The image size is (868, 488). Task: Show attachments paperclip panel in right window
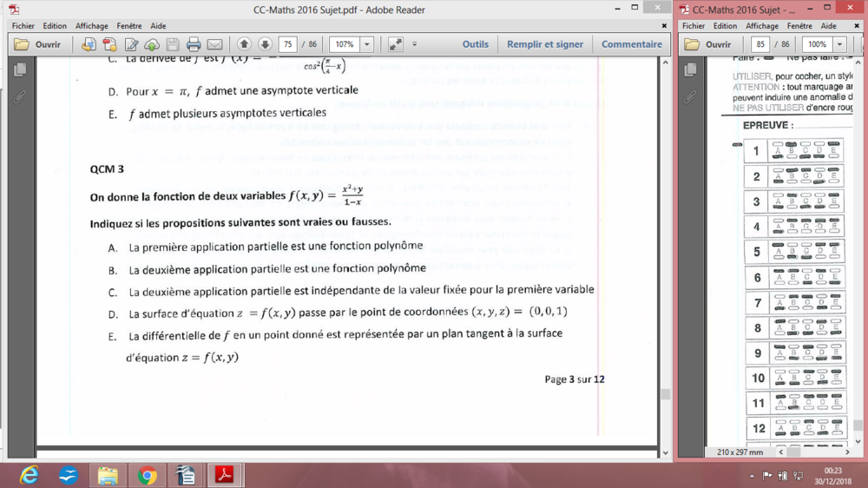click(x=690, y=97)
